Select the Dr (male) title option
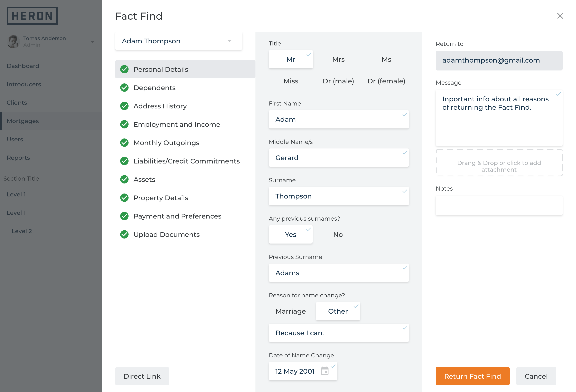 tap(338, 81)
